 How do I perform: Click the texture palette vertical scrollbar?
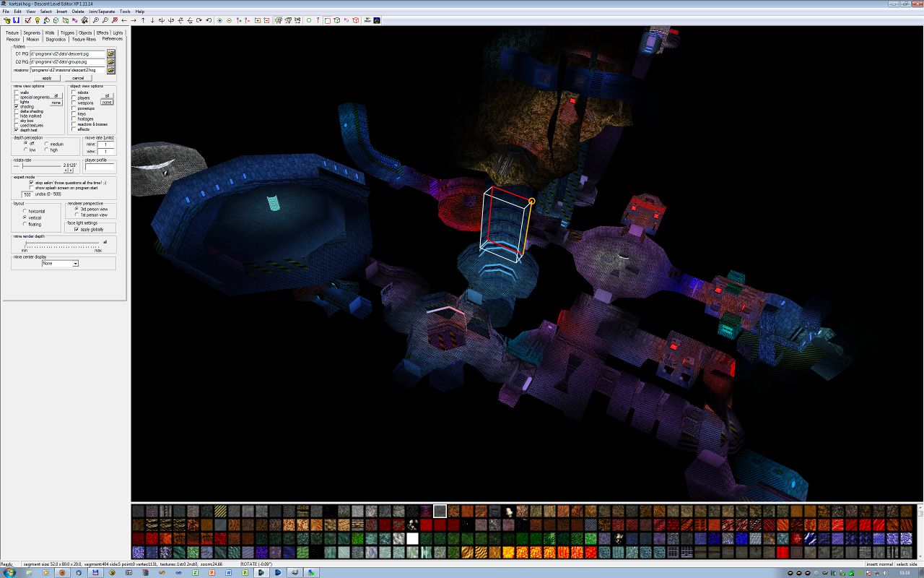tap(920, 531)
